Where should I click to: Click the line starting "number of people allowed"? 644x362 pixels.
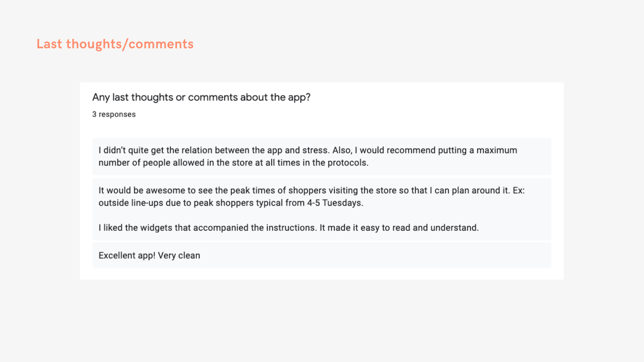tap(233, 163)
